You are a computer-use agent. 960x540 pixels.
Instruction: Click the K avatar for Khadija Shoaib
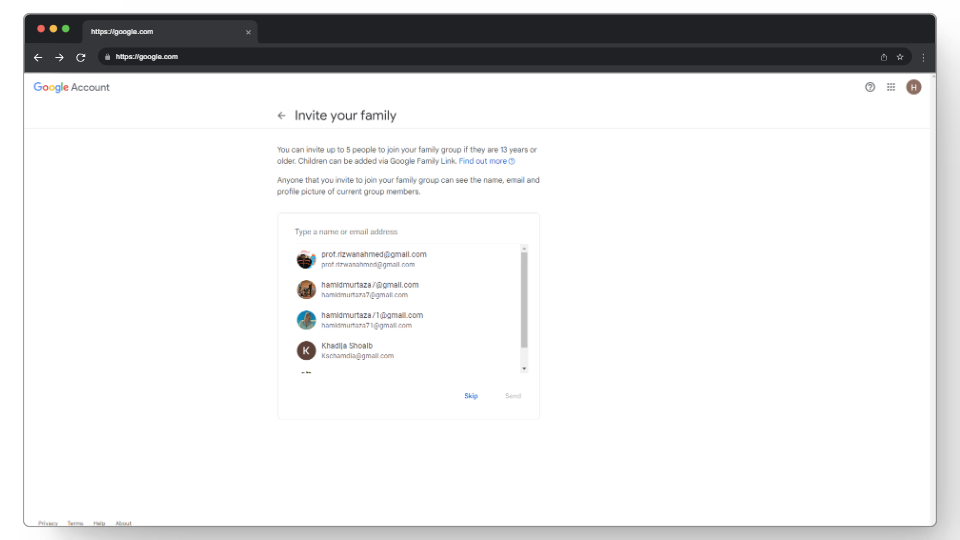306,350
